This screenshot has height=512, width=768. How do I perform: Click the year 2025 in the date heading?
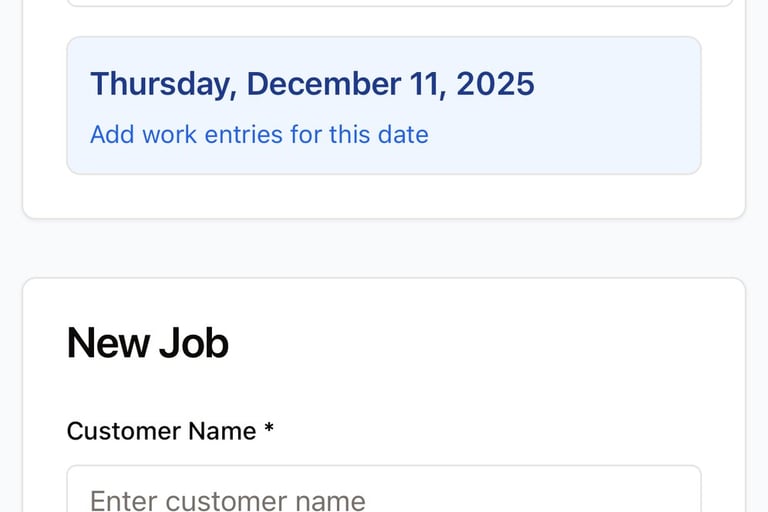click(x=495, y=84)
